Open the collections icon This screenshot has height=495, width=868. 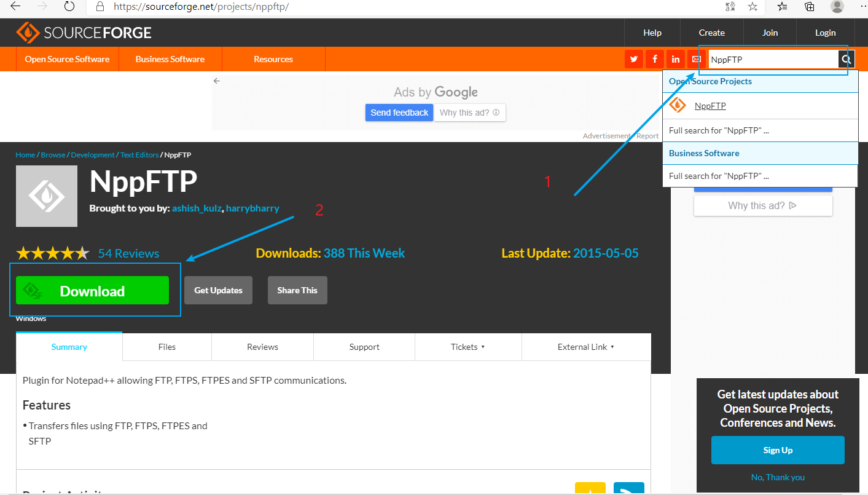coord(810,7)
